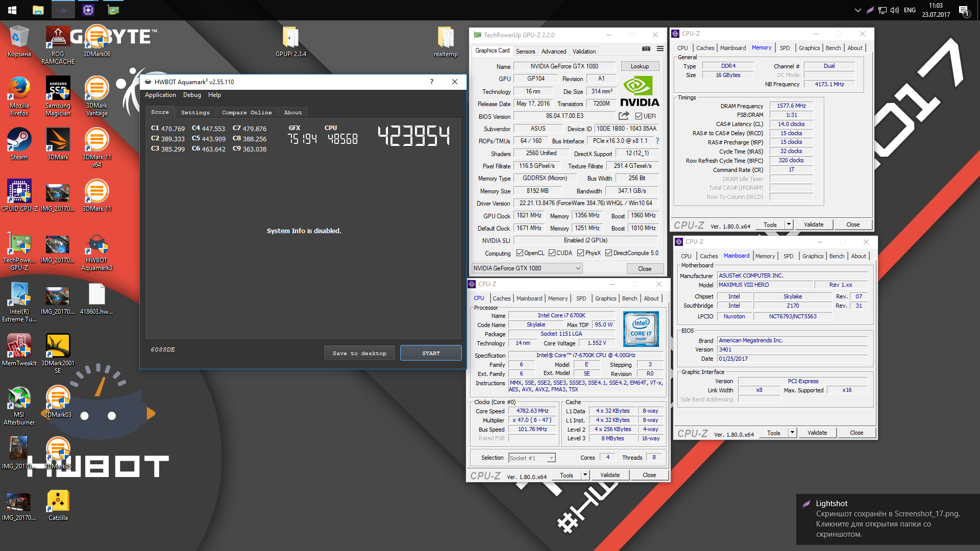Click Lookup button in GPU-Z
The width and height of the screenshot is (980, 551).
[640, 66]
